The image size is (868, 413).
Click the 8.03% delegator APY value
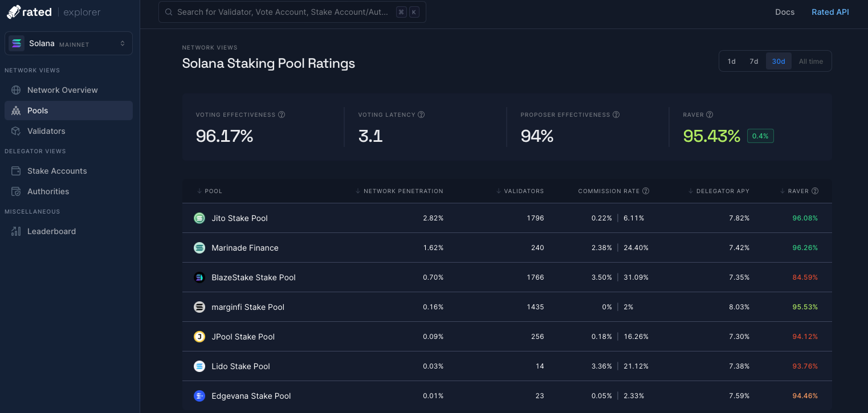(739, 307)
